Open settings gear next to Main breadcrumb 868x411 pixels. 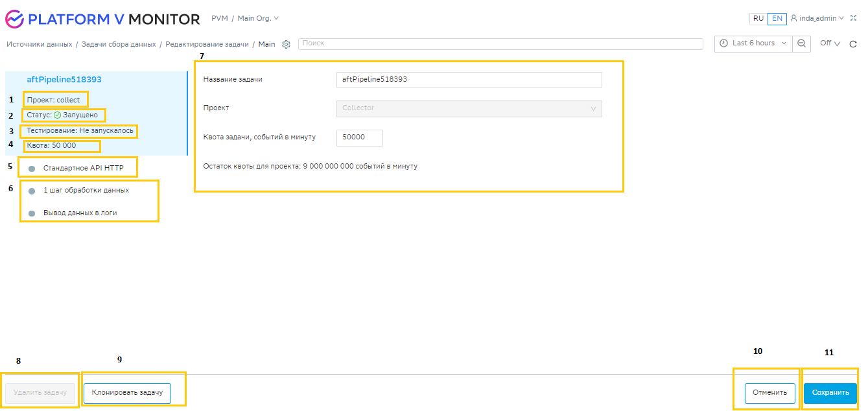tap(286, 44)
